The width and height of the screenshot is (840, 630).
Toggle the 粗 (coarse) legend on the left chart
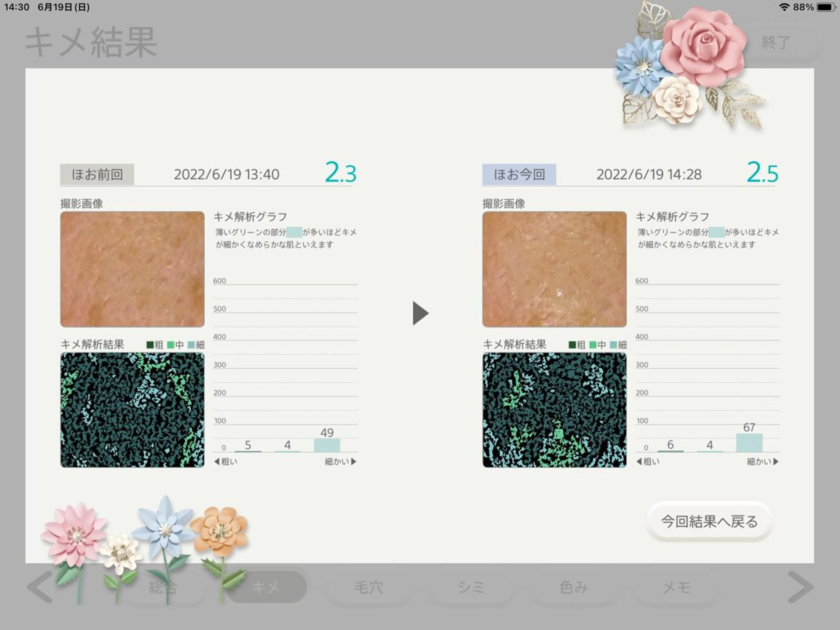pos(153,345)
